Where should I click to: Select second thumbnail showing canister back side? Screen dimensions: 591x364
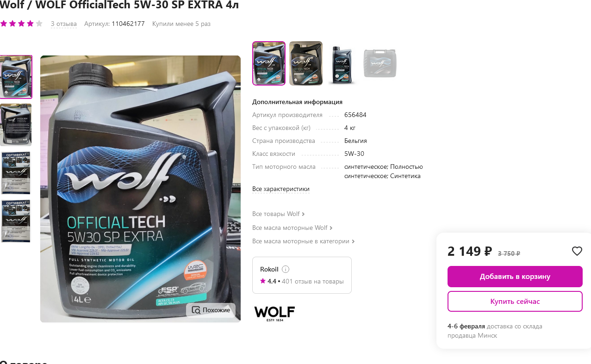pyautogui.click(x=16, y=125)
